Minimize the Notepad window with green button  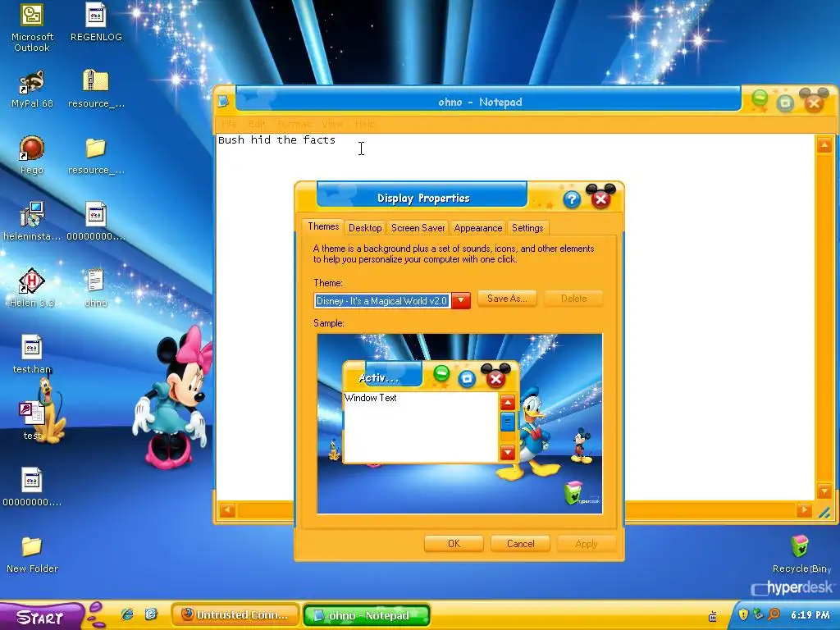tap(759, 99)
